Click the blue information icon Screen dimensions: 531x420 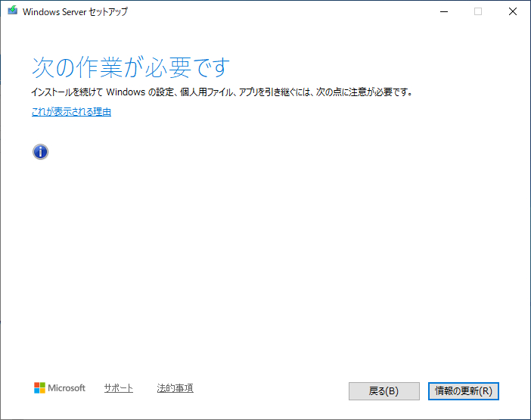click(x=41, y=151)
